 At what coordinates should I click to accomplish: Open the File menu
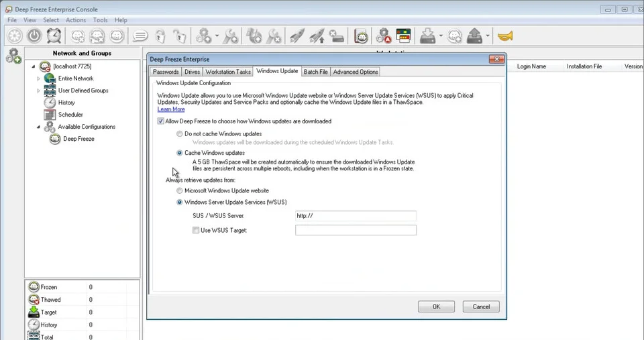click(12, 19)
